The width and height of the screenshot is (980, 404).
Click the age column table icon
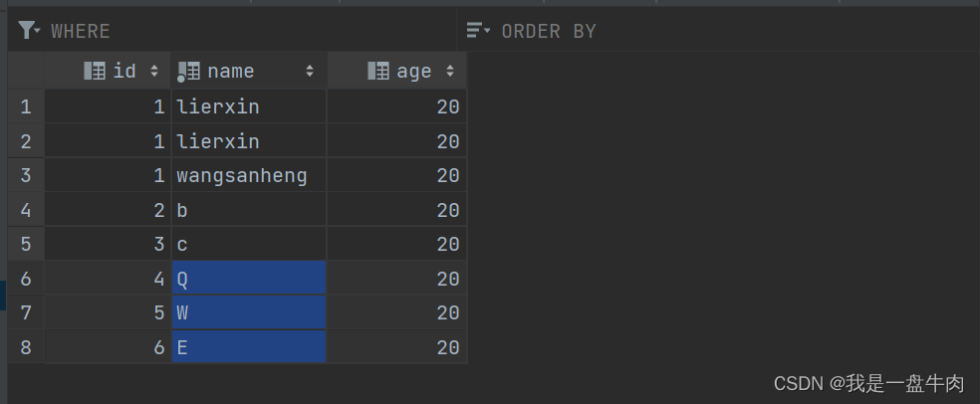pyautogui.click(x=378, y=71)
